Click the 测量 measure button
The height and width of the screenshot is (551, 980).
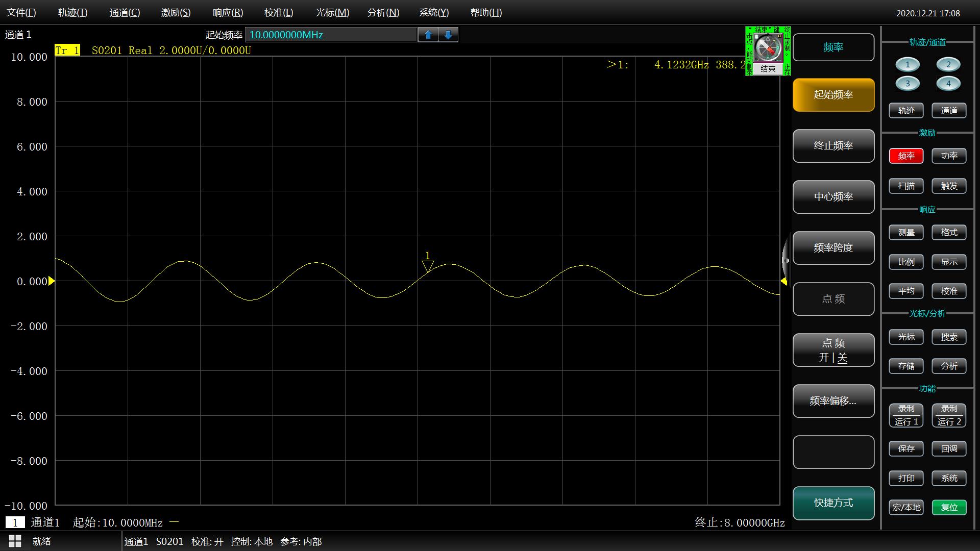pyautogui.click(x=906, y=233)
